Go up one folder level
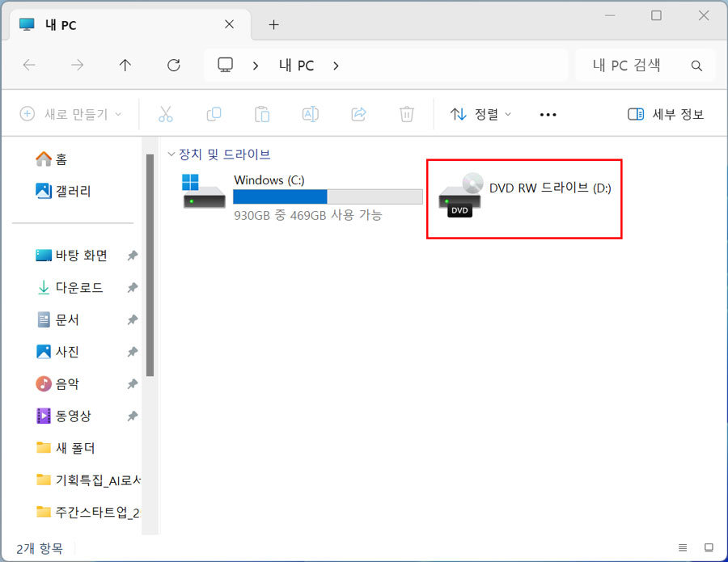This screenshot has width=728, height=562. tap(125, 65)
